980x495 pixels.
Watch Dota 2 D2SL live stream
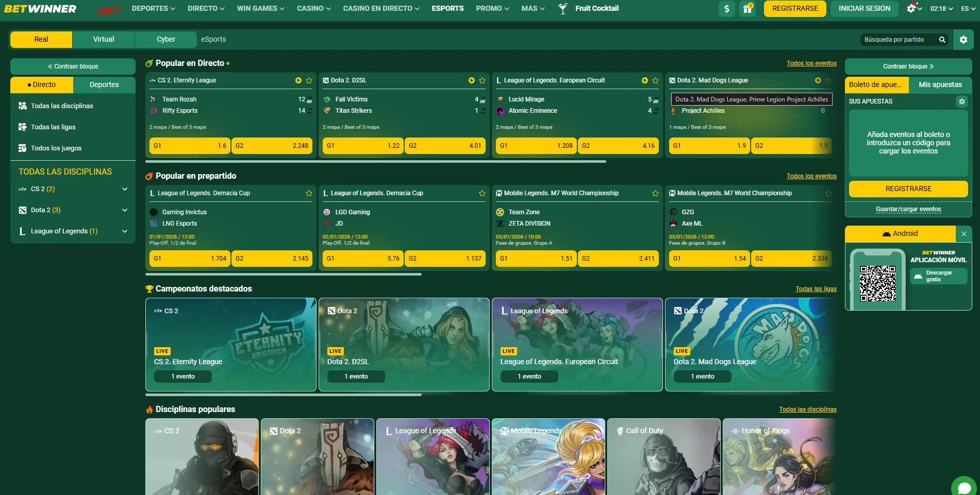pos(471,80)
